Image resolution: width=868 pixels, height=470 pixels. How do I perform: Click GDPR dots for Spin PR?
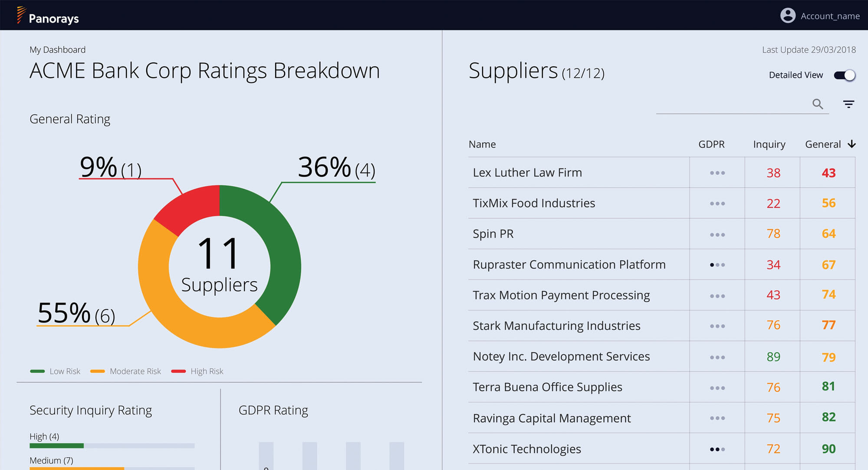(x=717, y=235)
